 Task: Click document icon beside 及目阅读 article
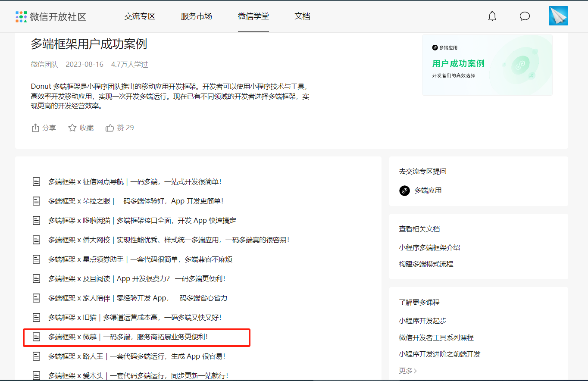click(x=37, y=279)
